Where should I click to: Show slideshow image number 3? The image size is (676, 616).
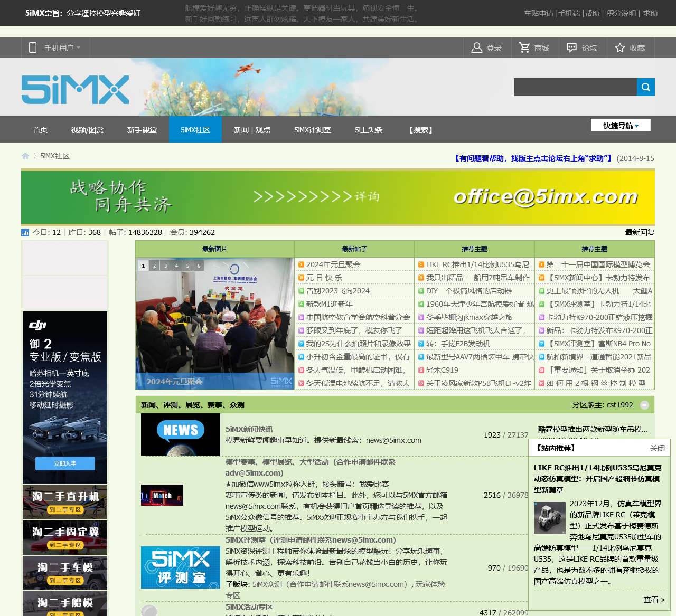point(165,266)
